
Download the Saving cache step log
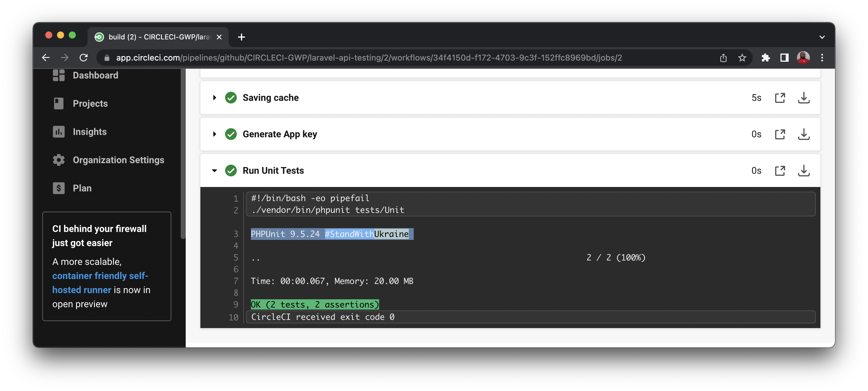click(x=804, y=98)
